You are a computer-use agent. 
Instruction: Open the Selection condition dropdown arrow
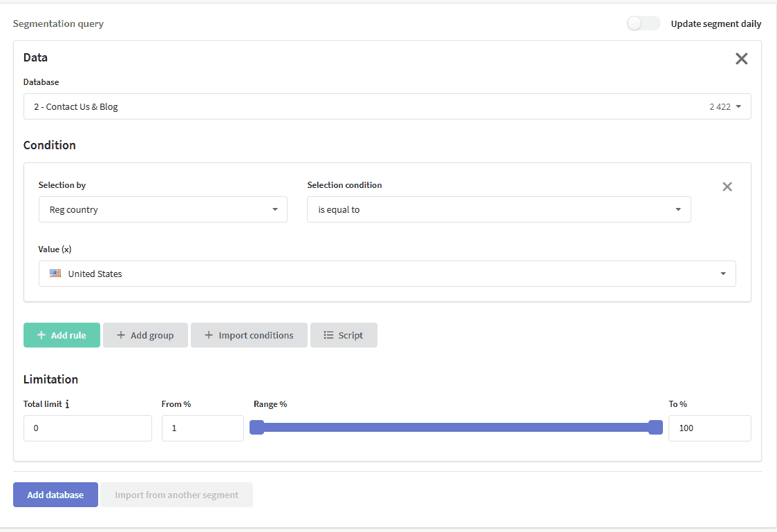point(678,209)
